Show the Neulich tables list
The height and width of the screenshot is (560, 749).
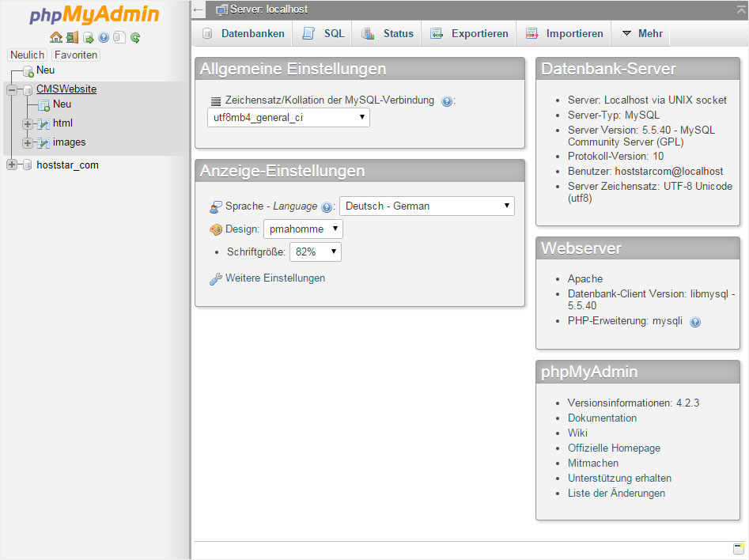(x=27, y=55)
